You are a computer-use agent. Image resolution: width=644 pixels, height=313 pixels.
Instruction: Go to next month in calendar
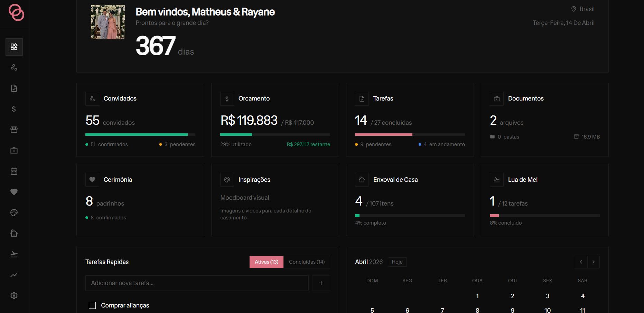pyautogui.click(x=594, y=262)
